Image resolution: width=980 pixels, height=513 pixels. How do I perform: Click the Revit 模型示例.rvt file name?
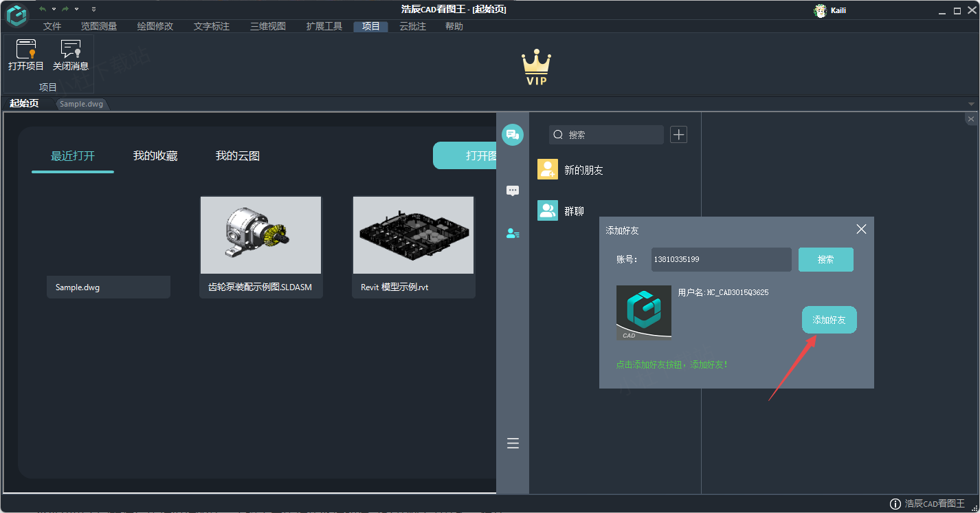pyautogui.click(x=394, y=287)
